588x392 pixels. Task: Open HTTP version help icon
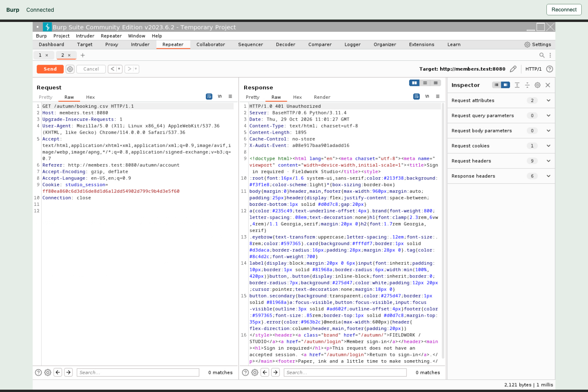click(550, 69)
